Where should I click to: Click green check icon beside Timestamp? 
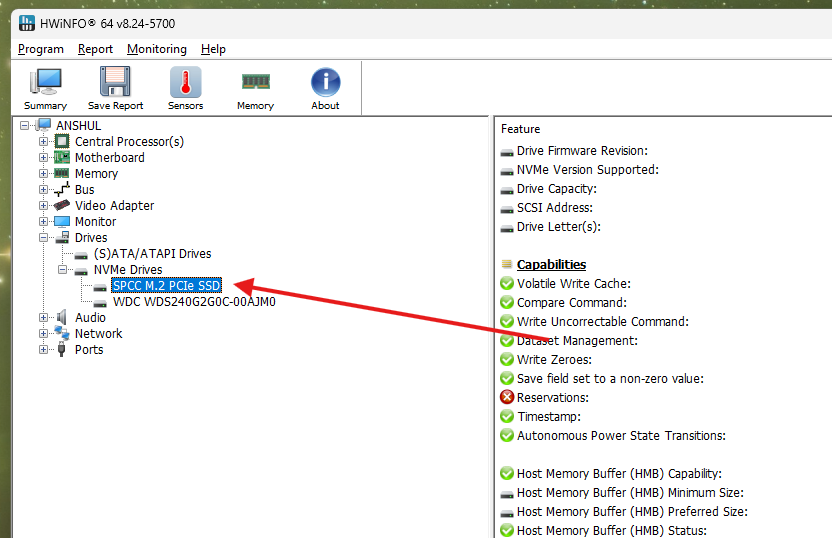507,416
